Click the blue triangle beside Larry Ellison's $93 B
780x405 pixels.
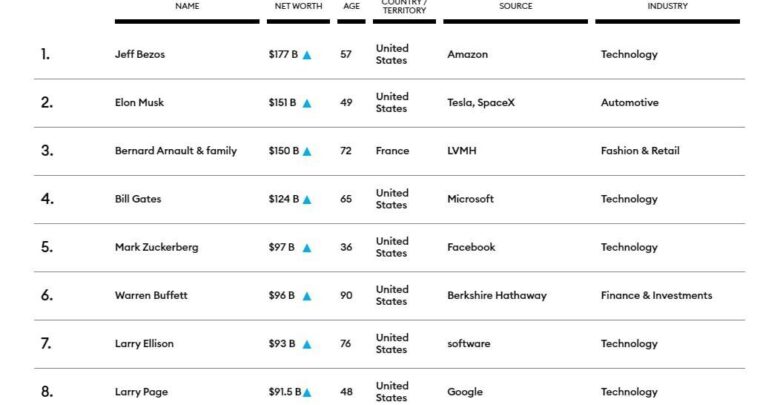(x=307, y=344)
